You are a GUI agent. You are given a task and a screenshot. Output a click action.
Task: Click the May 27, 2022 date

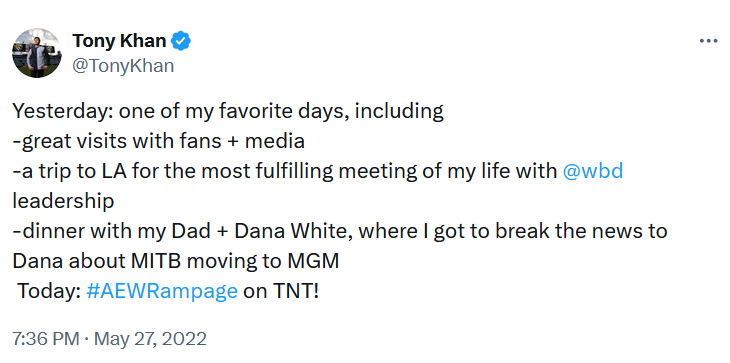point(150,338)
